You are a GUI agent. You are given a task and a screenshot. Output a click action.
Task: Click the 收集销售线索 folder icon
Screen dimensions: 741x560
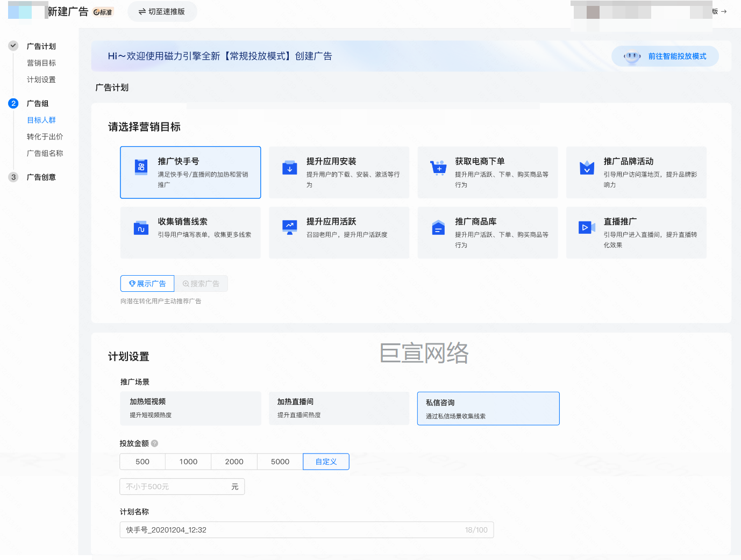(141, 228)
